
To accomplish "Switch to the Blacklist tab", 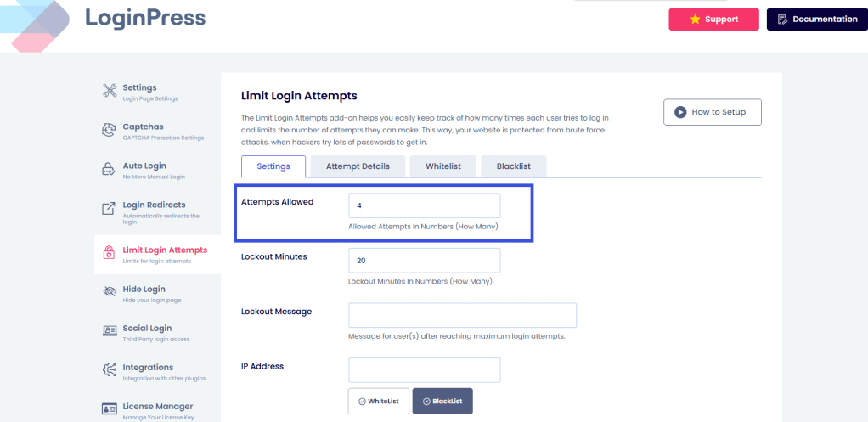I will point(513,166).
